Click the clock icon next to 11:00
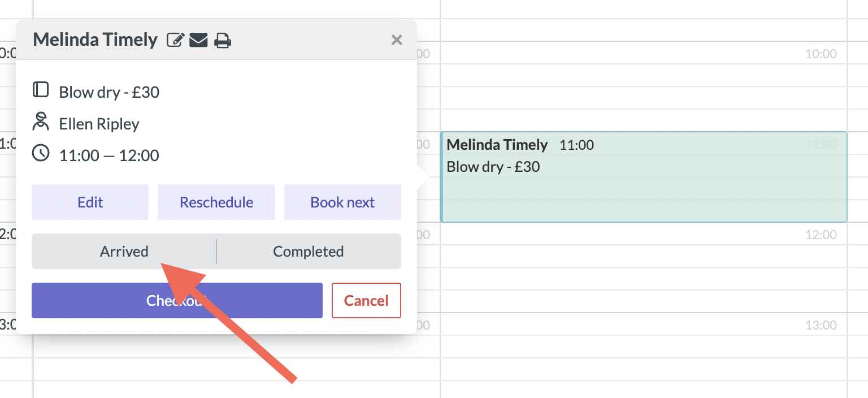The image size is (868, 398). tap(41, 154)
